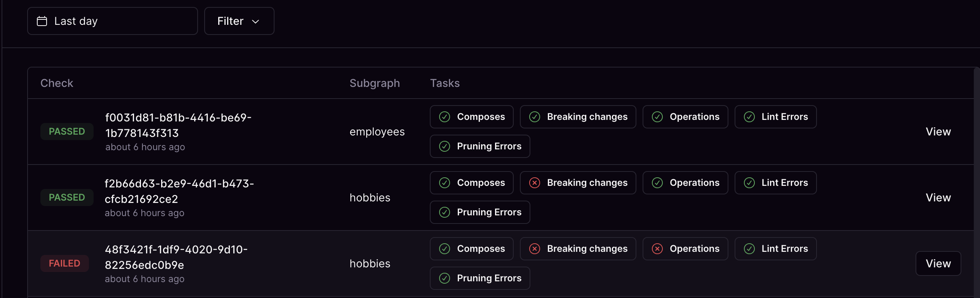Click View for the FAILED hobbies check
Viewport: 980px width, 298px height.
click(x=938, y=263)
